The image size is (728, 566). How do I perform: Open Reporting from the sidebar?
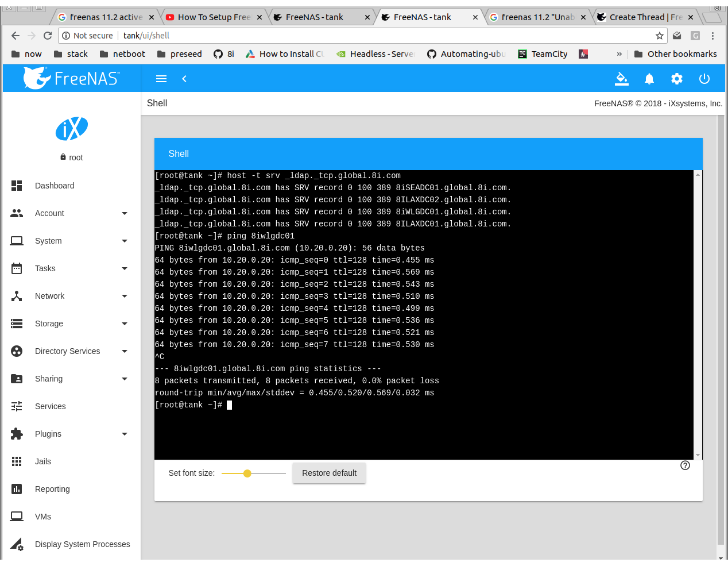click(52, 489)
